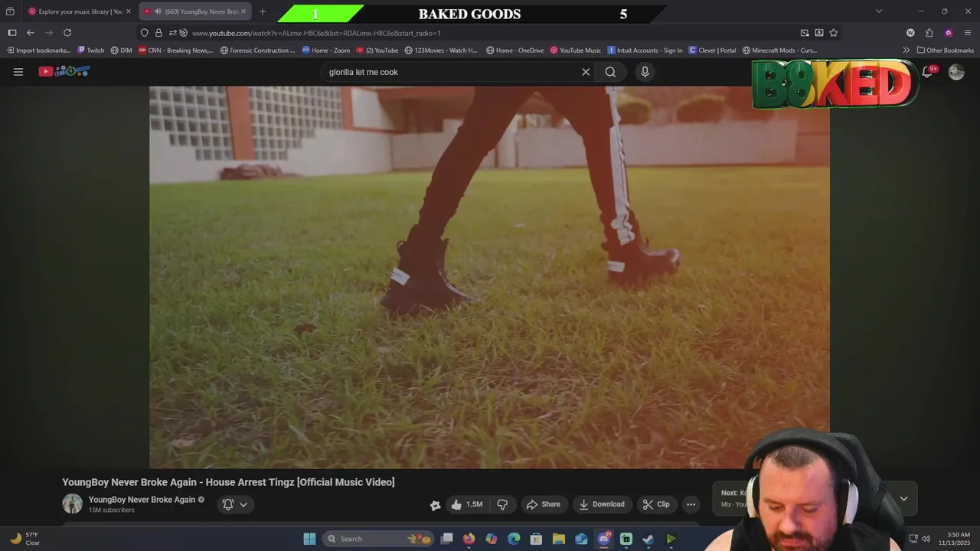
Task: Click the video player frame
Action: 489,277
